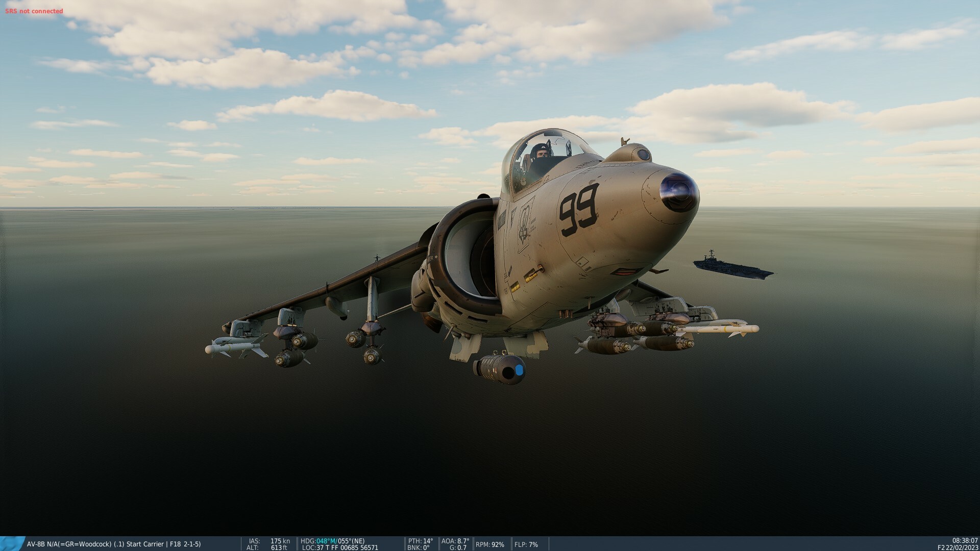Click the AOA "8.7°" readout

pos(463,541)
